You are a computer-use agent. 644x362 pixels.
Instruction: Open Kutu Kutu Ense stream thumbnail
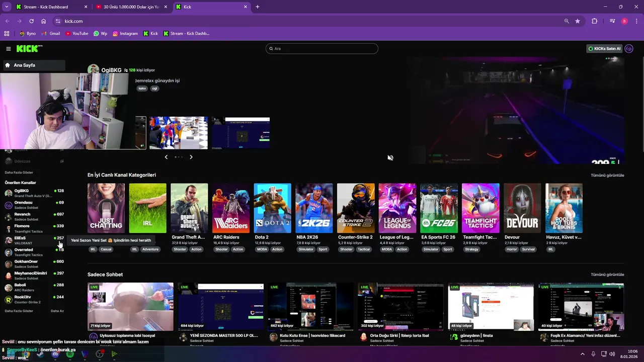click(311, 306)
